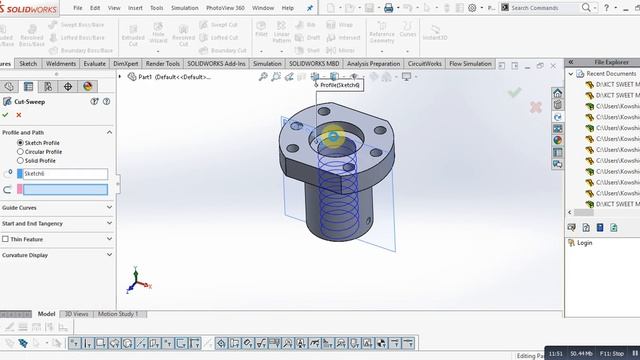Image resolution: width=640 pixels, height=360 pixels.
Task: Open the DimXpertManager crosshair tab
Action: click(68, 86)
